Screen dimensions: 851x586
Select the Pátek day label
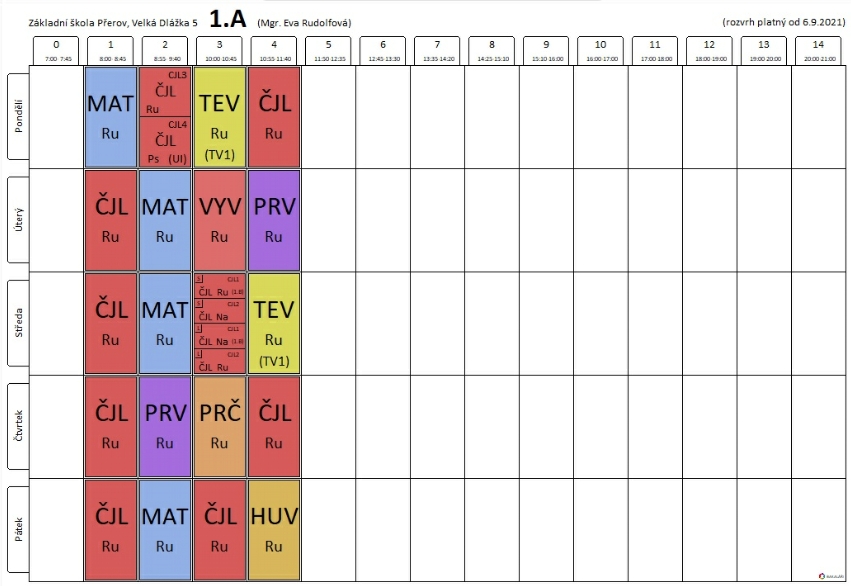(18, 530)
